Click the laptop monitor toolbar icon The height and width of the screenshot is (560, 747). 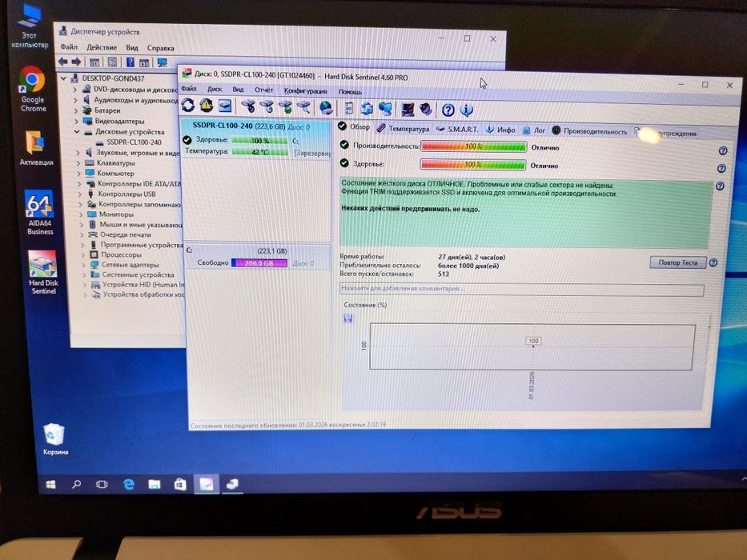click(x=408, y=110)
